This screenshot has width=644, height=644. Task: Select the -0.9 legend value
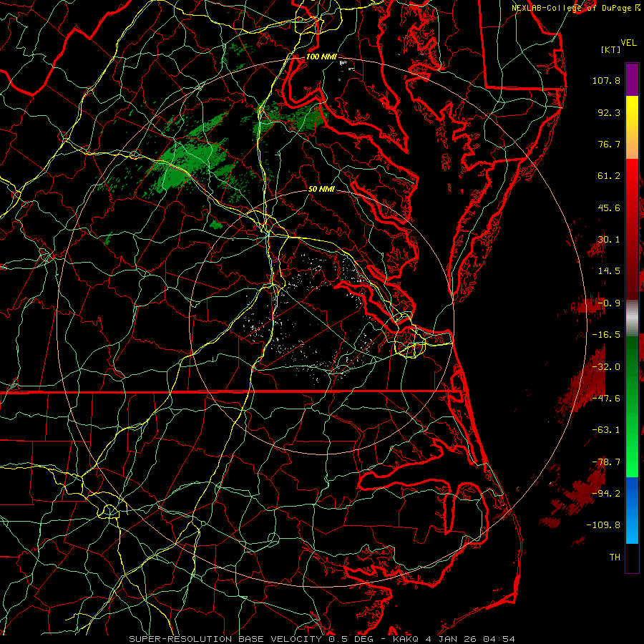pos(609,303)
